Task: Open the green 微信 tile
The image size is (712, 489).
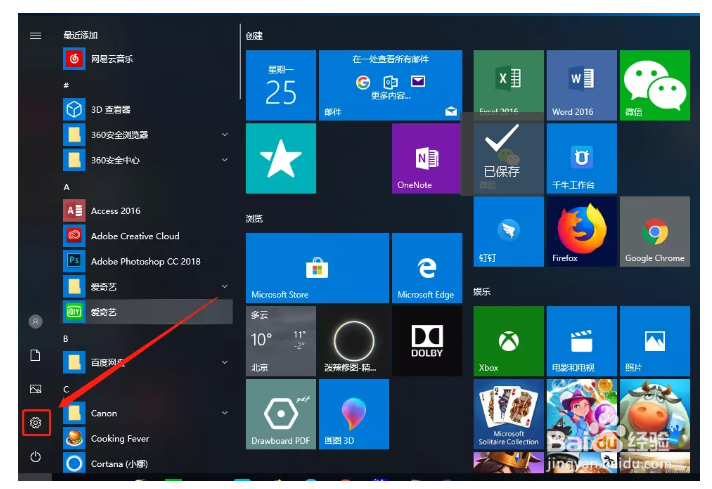Action: 655,85
